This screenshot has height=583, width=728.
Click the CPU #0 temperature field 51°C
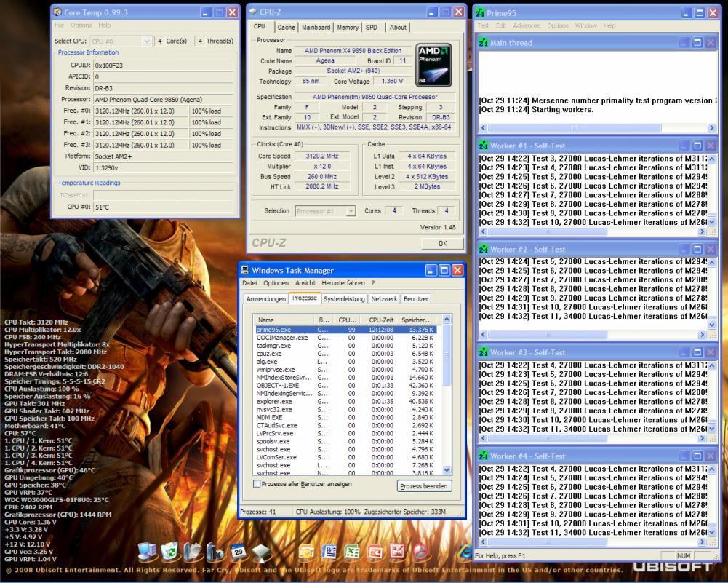163,207
